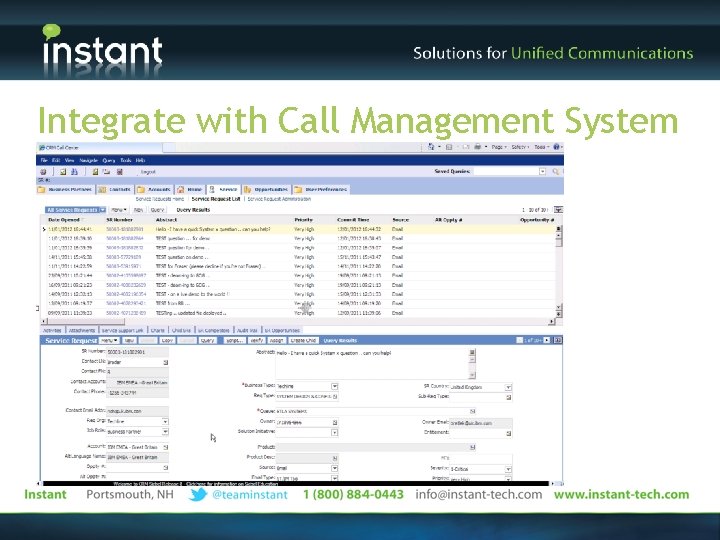
Task: Select the Opportunities screen tab
Action: [266, 189]
